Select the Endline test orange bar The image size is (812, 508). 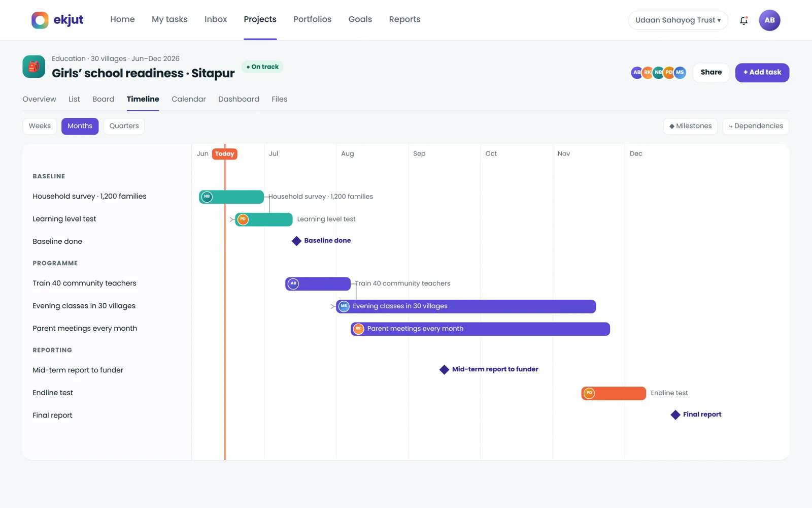click(x=614, y=393)
